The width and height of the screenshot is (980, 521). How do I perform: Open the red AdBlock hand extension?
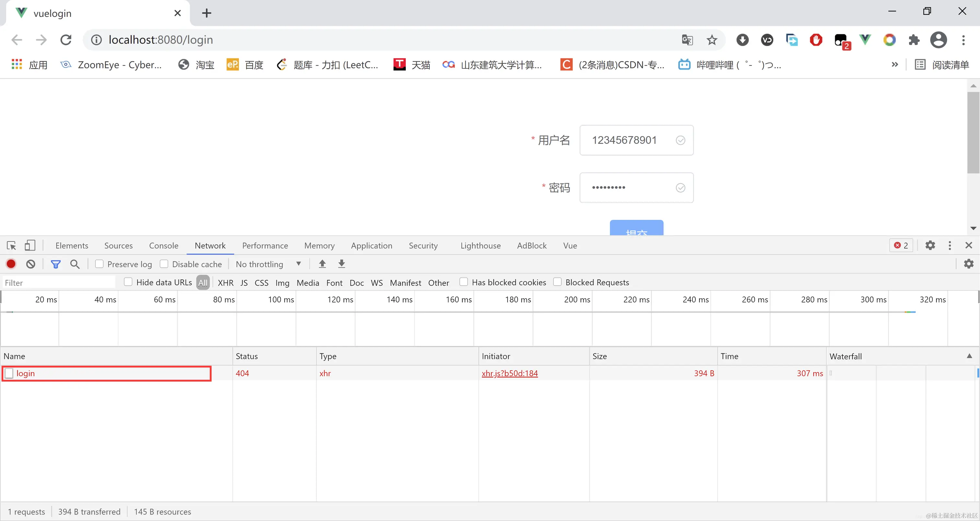tap(816, 40)
